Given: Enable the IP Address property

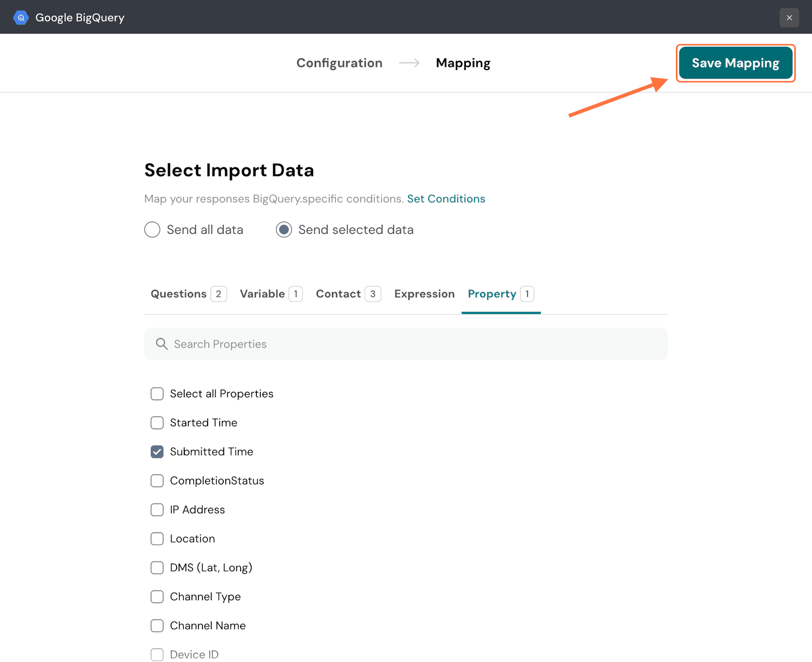Looking at the screenshot, I should (157, 510).
